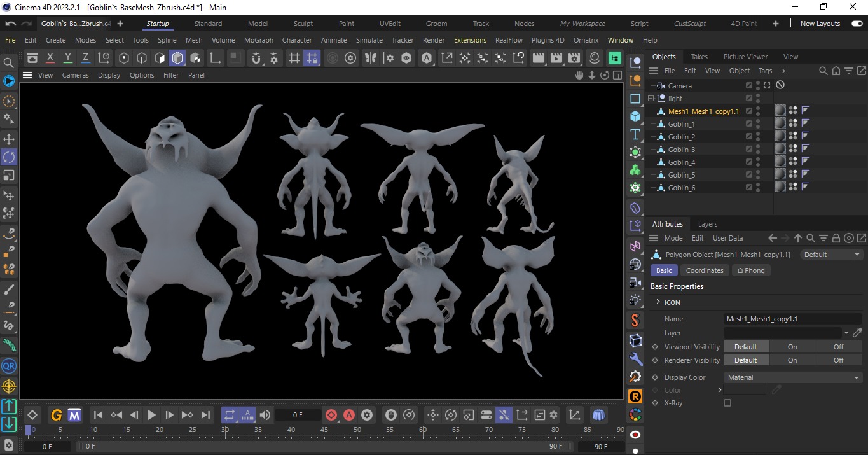868x455 pixels.
Task: Open the viewport Cameras menu
Action: [75, 74]
